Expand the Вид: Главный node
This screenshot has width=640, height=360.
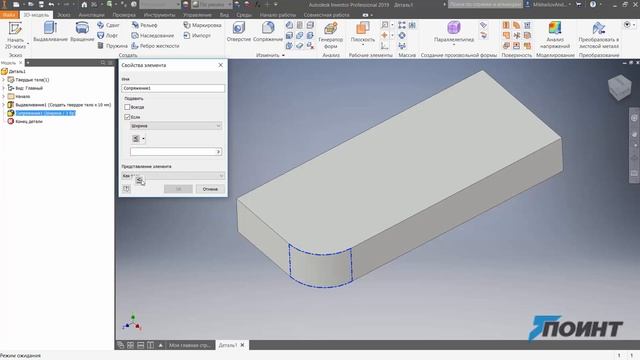tap(4, 88)
